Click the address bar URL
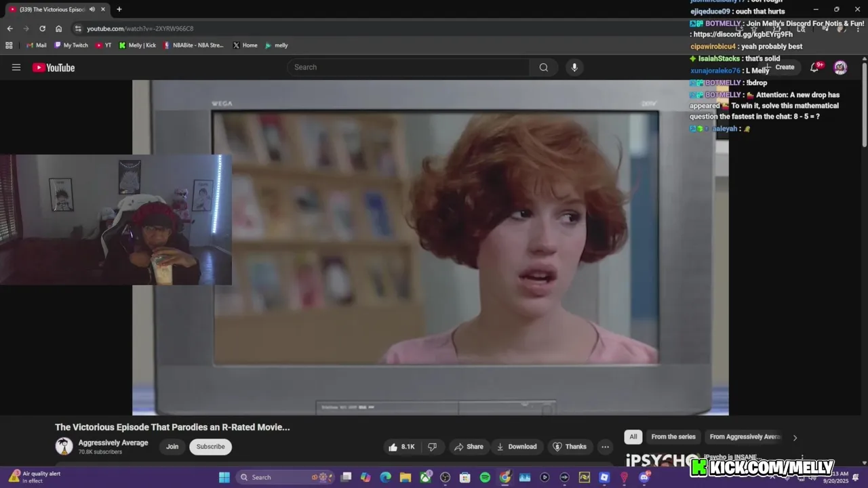The width and height of the screenshot is (868, 488). click(140, 28)
